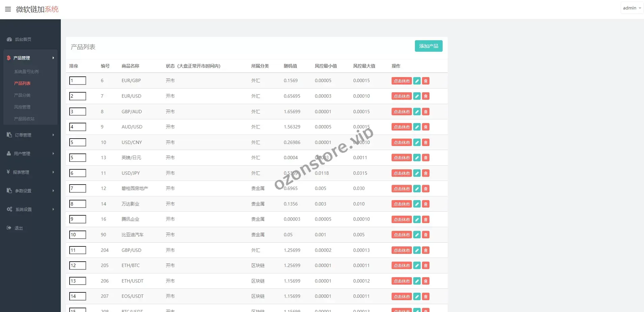Click the pencil icon for ETH/BTC row
The width and height of the screenshot is (644, 312).
point(417,266)
